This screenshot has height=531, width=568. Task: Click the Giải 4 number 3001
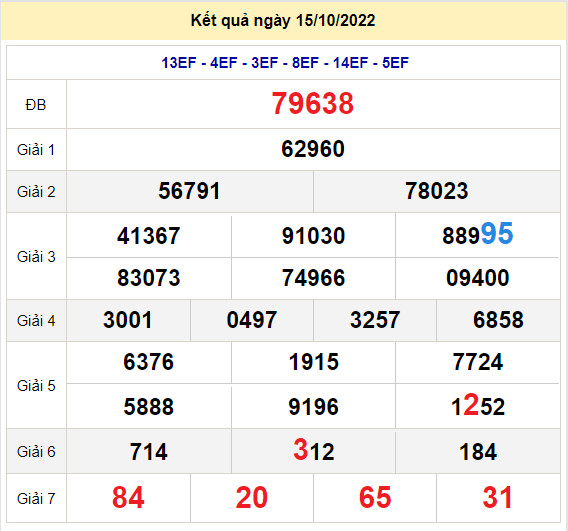(x=128, y=320)
